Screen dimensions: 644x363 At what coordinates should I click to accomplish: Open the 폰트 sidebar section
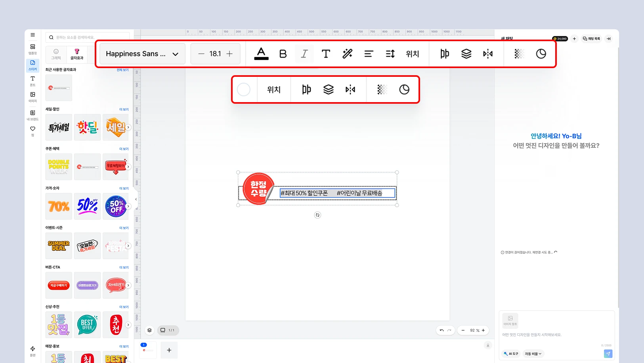coord(32,81)
